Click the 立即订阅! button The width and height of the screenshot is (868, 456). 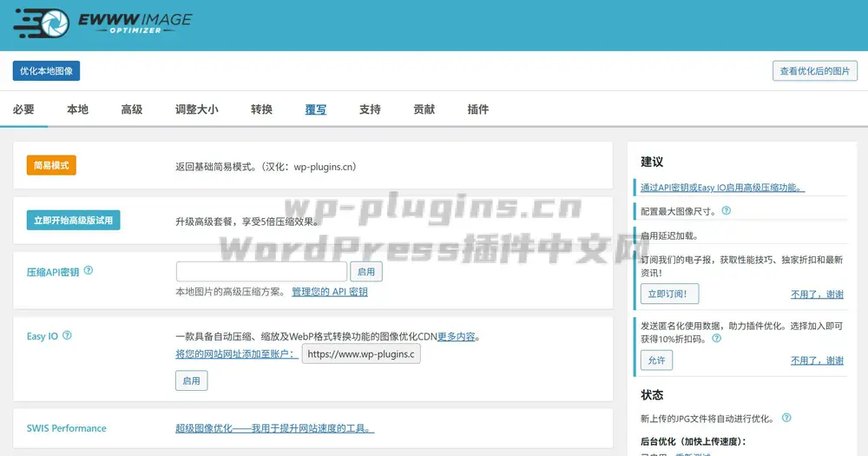pyautogui.click(x=670, y=294)
